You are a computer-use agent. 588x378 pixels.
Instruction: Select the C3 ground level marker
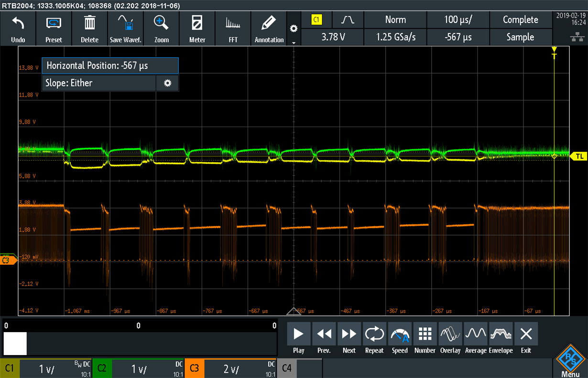(x=8, y=260)
